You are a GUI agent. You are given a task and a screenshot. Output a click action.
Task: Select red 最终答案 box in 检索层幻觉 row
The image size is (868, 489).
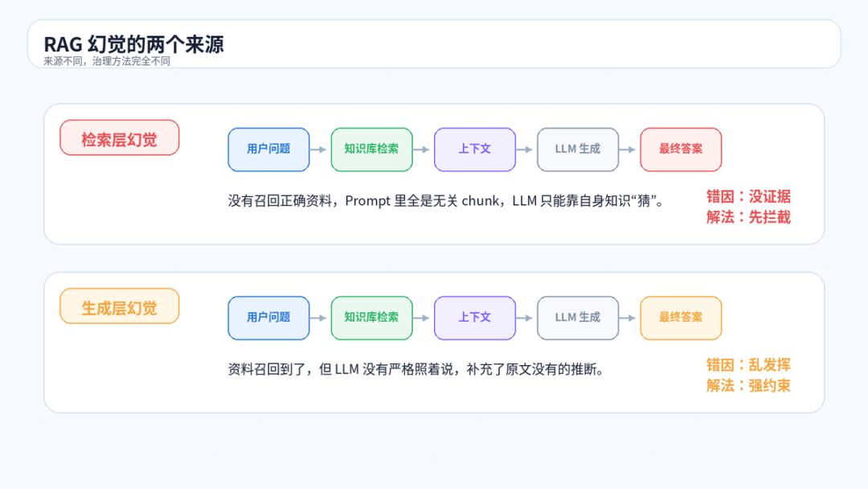pos(681,150)
